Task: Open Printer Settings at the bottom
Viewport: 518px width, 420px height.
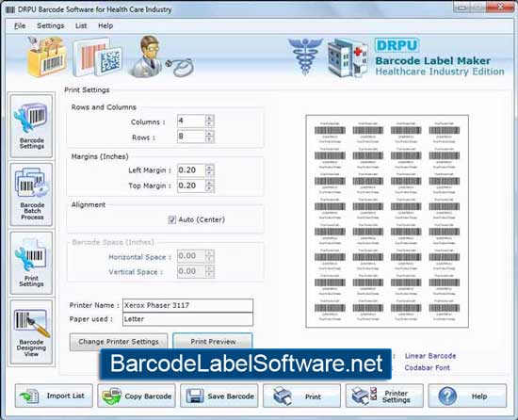Action: [384, 396]
